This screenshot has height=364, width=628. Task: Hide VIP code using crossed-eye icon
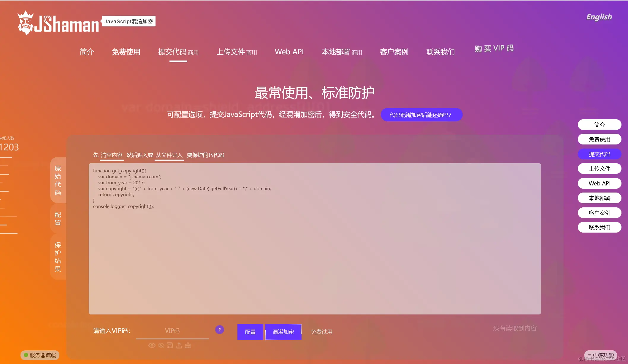161,345
